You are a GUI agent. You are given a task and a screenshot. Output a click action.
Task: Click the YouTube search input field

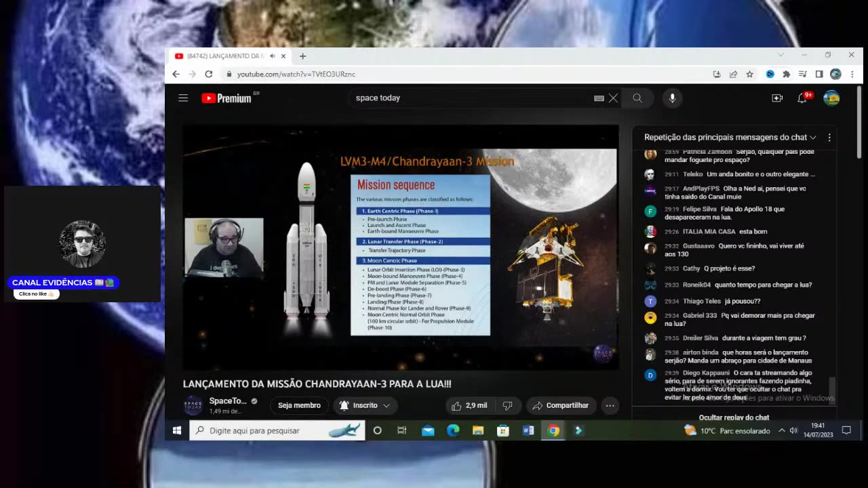(x=473, y=98)
